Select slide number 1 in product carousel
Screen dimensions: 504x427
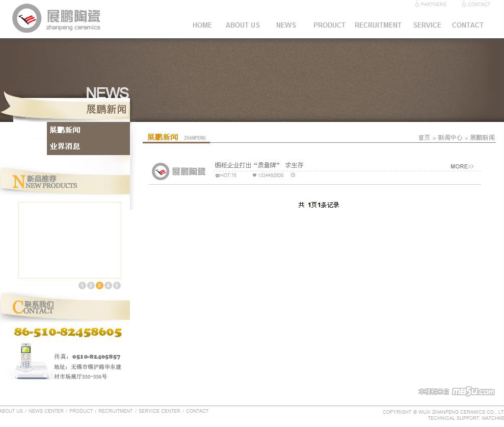pos(82,286)
